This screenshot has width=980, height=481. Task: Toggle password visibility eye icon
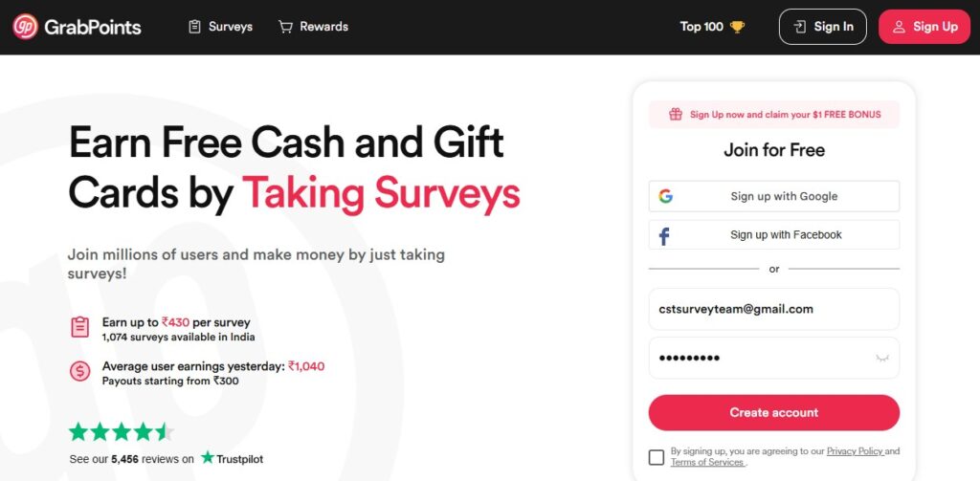click(882, 358)
